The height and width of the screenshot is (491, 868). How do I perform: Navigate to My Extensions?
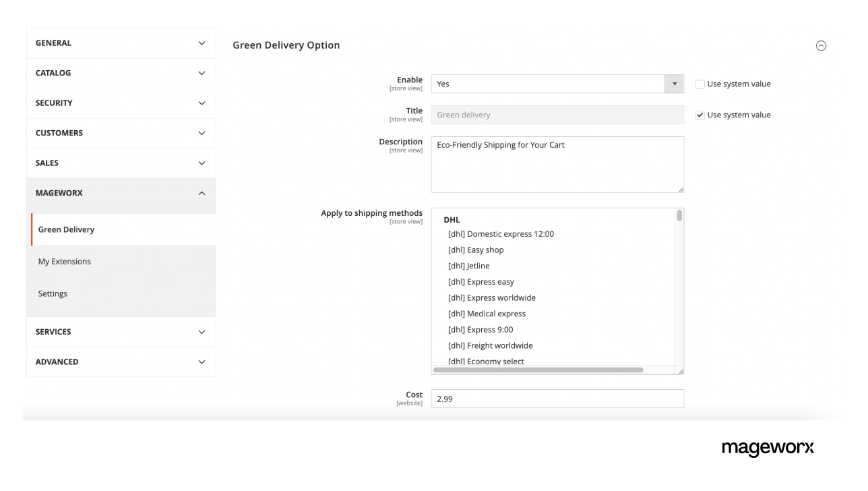tap(65, 261)
